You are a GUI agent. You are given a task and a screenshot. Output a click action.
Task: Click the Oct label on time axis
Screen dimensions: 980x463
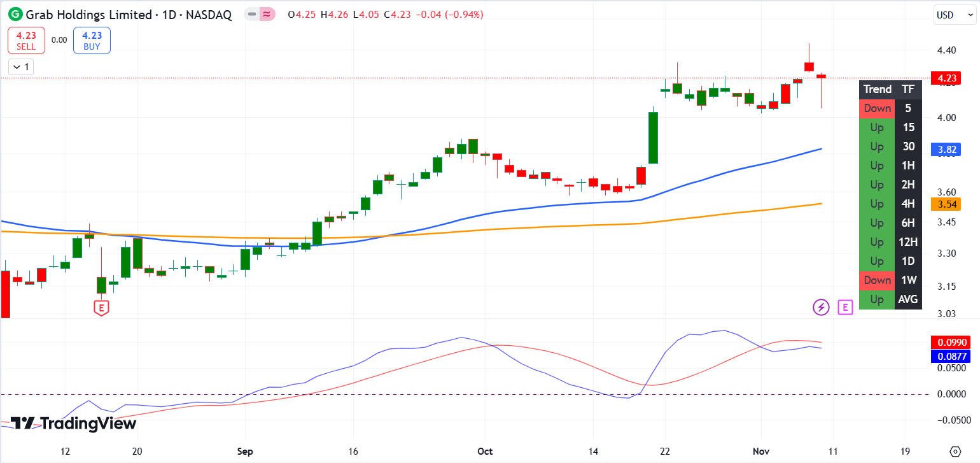[x=485, y=452]
